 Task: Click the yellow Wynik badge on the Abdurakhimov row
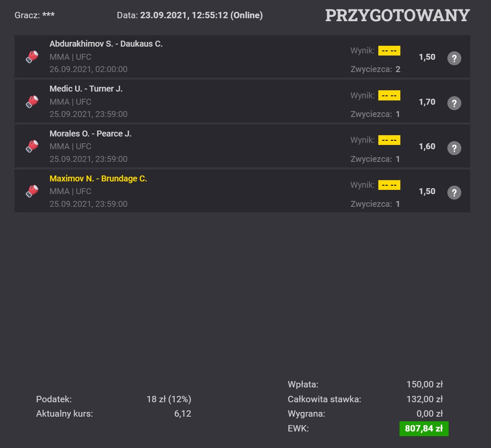point(389,50)
